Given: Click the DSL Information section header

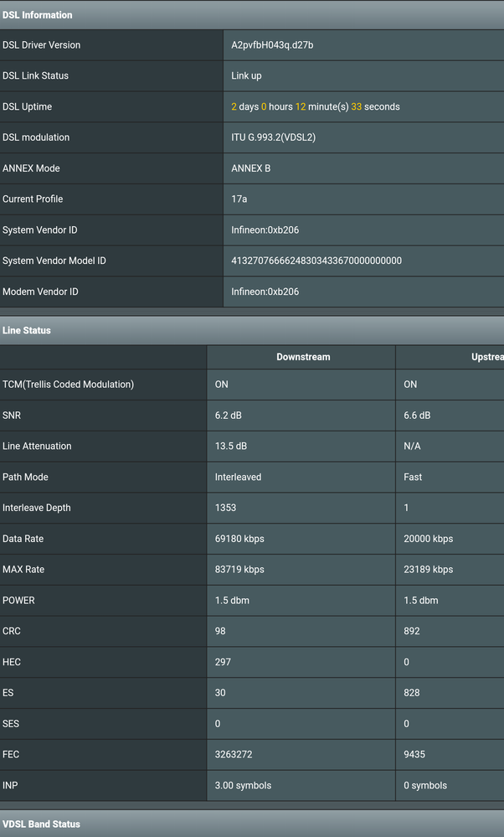Looking at the screenshot, I should pyautogui.click(x=38, y=15).
